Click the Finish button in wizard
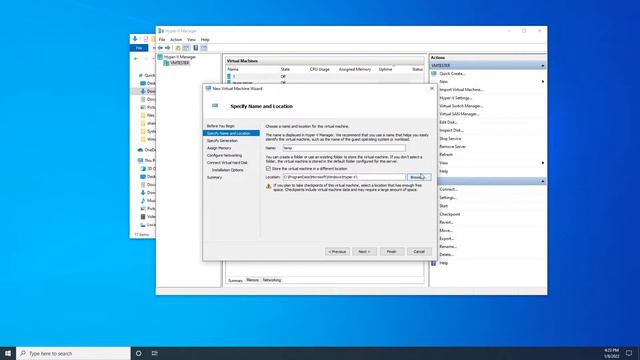This screenshot has width=640, height=360. tap(391, 251)
